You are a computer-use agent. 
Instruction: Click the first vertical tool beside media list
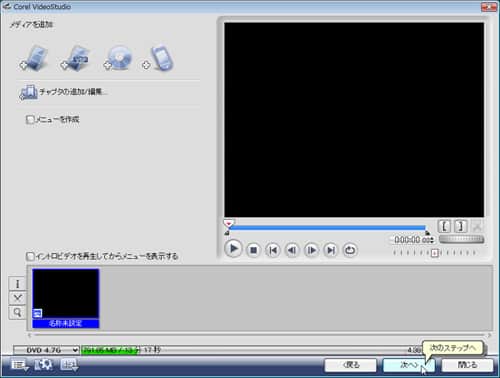(x=17, y=284)
